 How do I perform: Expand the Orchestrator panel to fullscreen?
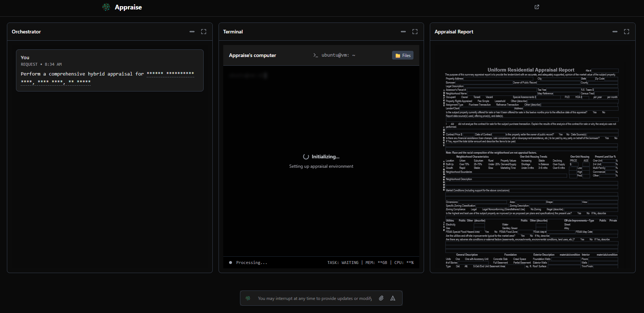coord(204,32)
